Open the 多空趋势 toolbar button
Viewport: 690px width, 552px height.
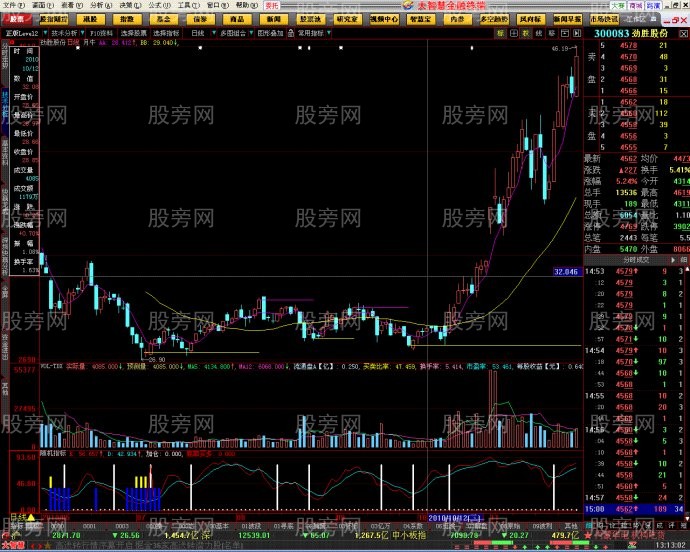[494, 19]
